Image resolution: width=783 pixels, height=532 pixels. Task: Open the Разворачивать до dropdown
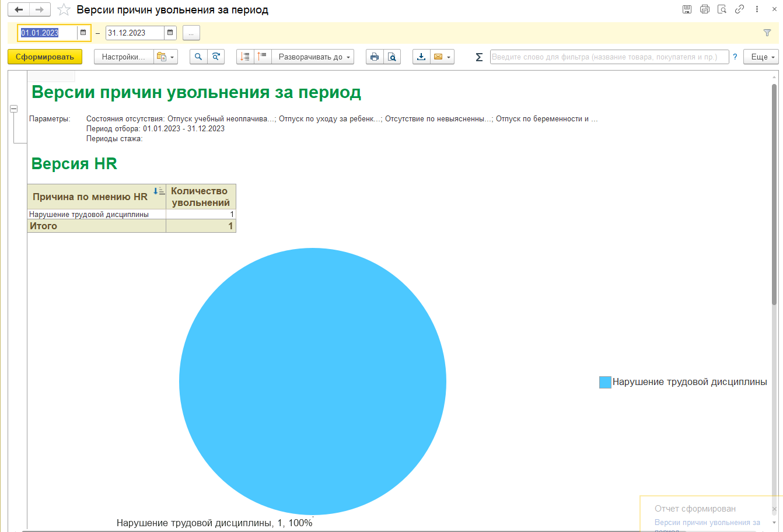[313, 57]
